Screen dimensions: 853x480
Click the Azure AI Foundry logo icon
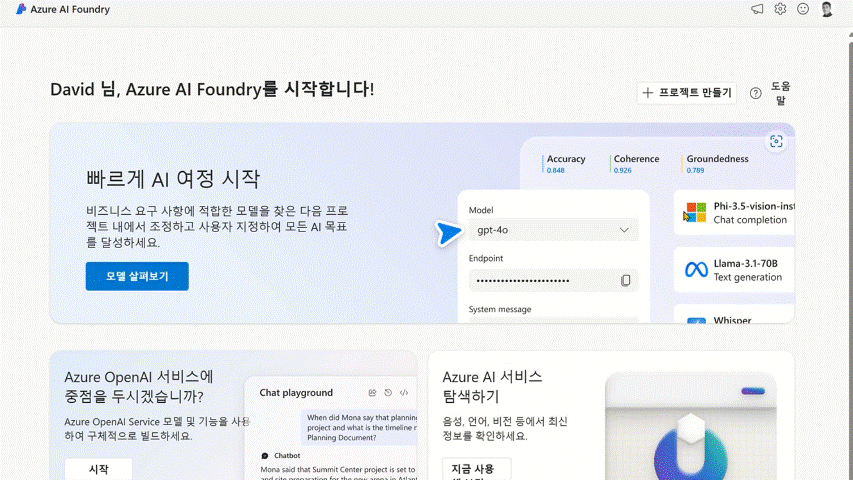(x=21, y=9)
